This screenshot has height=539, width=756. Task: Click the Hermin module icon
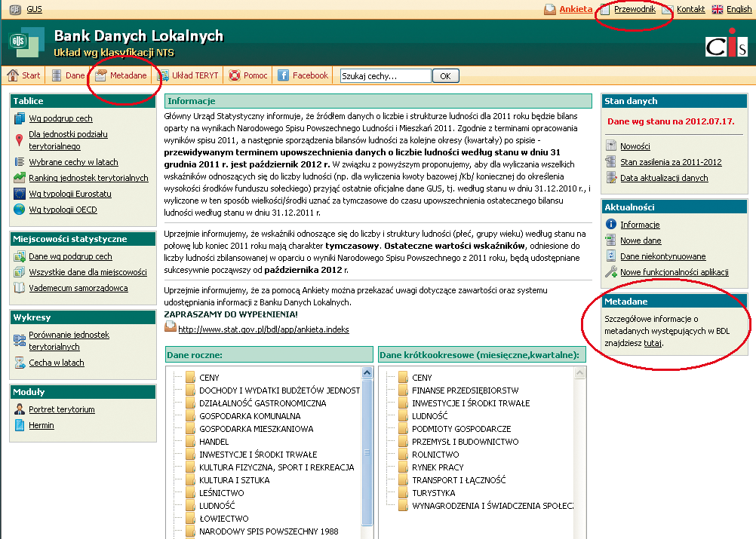pos(20,425)
